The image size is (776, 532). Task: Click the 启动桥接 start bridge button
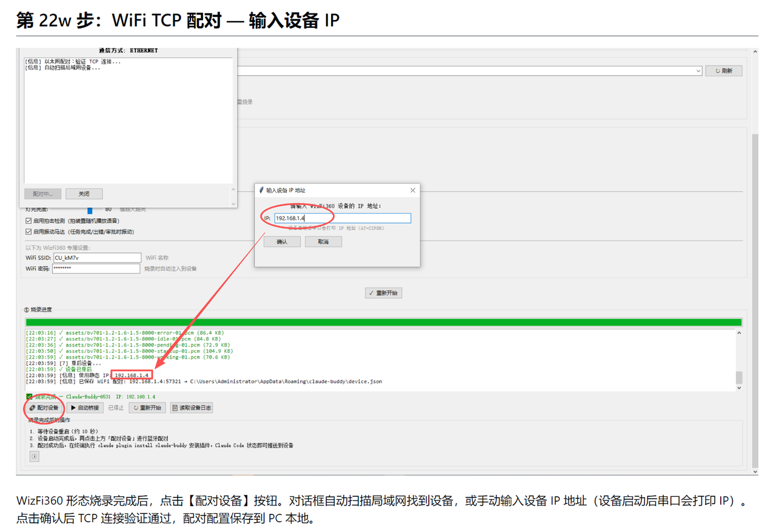coord(85,408)
